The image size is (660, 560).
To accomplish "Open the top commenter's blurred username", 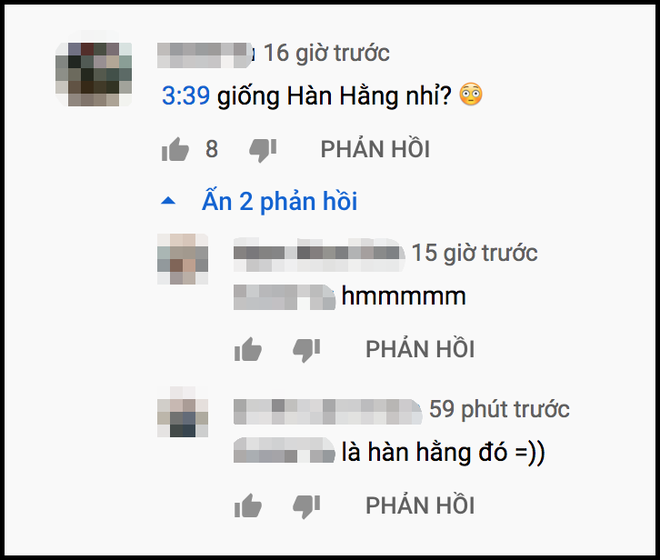I will tap(205, 55).
